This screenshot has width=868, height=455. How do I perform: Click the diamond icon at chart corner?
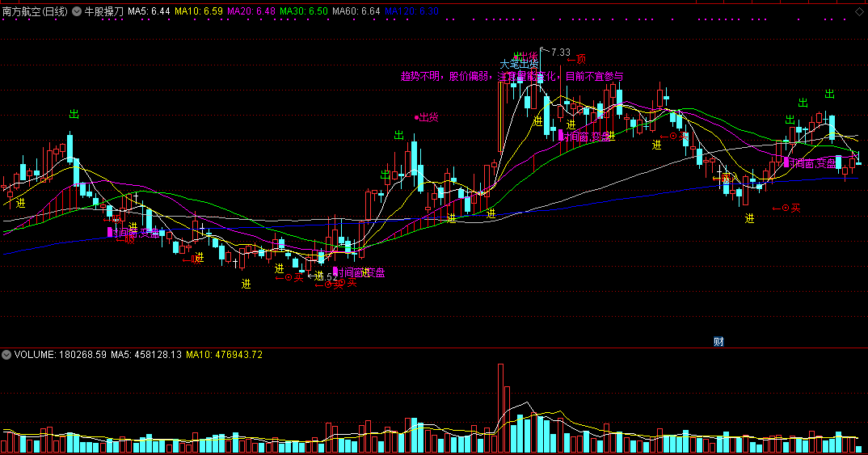tap(859, 11)
